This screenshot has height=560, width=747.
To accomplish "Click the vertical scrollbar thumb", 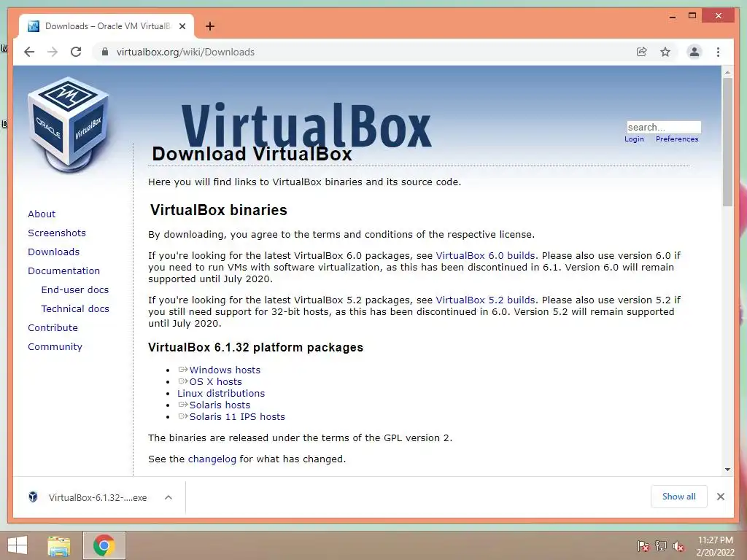I will (727, 142).
